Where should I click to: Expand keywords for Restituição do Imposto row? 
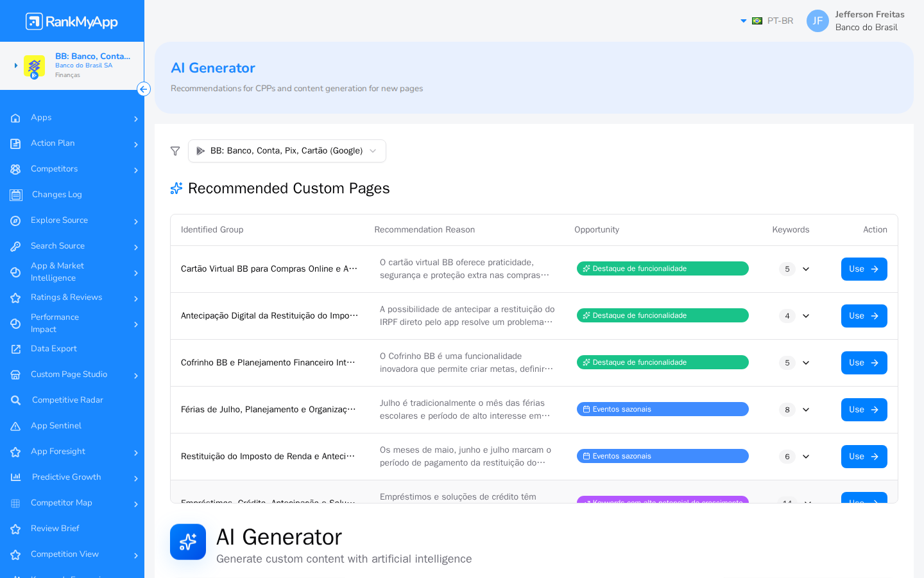(806, 457)
